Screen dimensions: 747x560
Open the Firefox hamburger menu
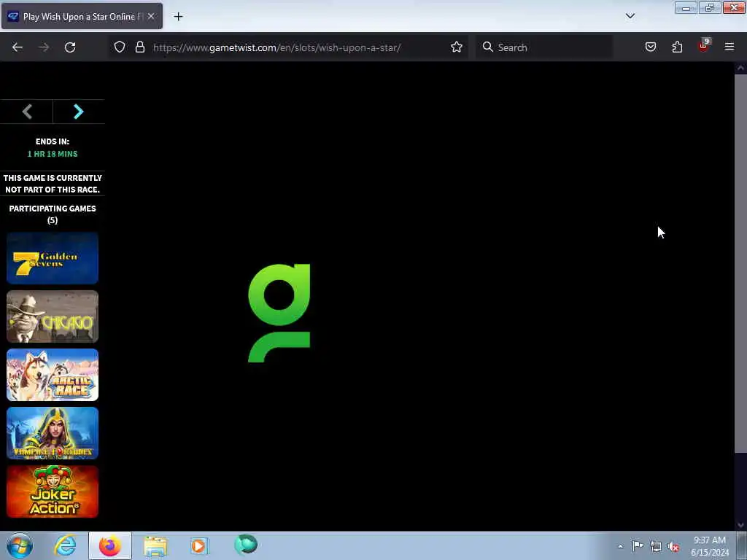point(729,47)
